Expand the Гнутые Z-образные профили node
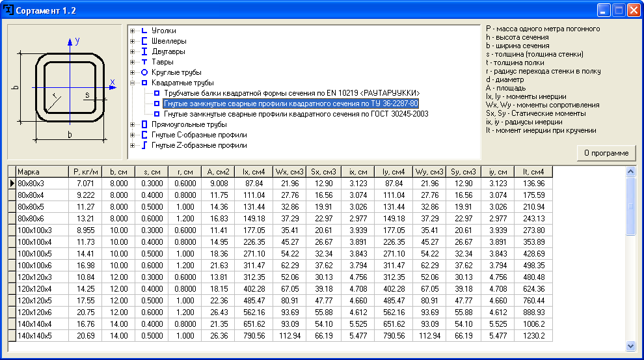This screenshot has width=644, height=360. pos(132,145)
